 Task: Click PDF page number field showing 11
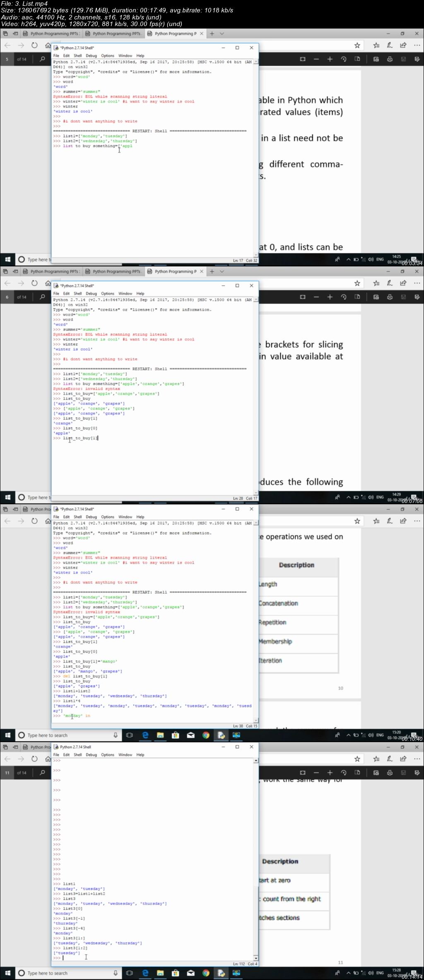(7, 773)
